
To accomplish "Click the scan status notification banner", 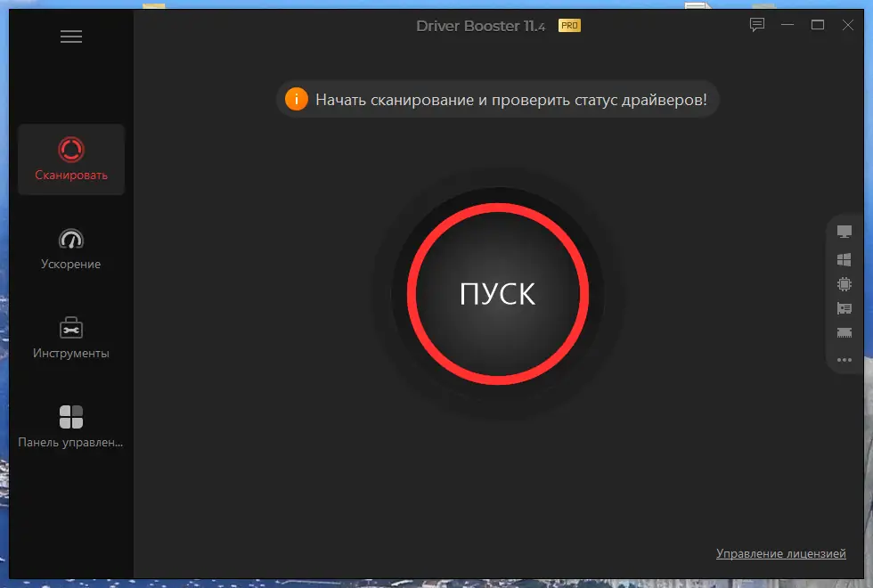I will [x=497, y=100].
